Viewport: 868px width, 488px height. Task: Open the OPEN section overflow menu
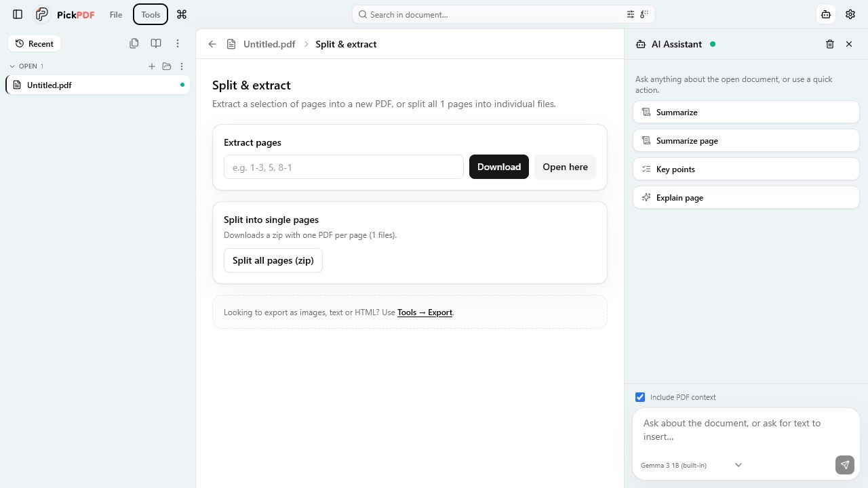(x=182, y=66)
